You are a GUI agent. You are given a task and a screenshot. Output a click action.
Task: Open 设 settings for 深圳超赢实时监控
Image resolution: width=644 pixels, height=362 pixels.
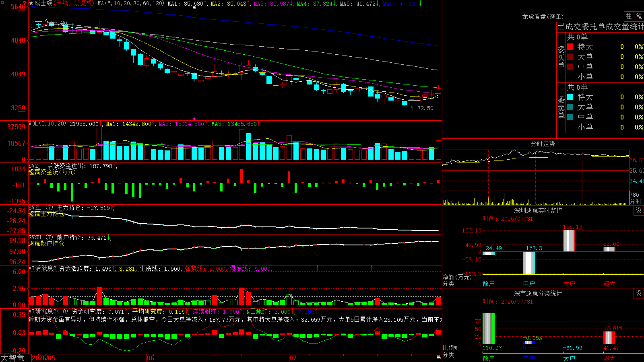(639, 210)
